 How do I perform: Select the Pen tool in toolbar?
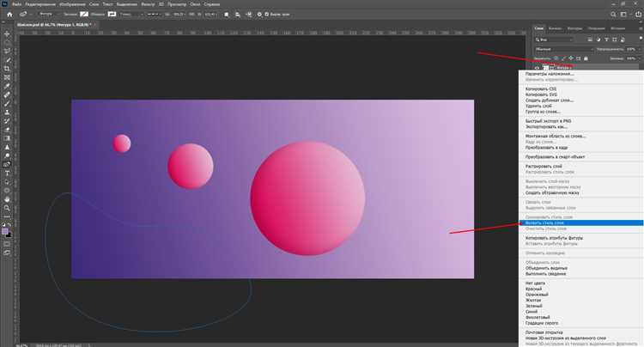pyautogui.click(x=7, y=164)
